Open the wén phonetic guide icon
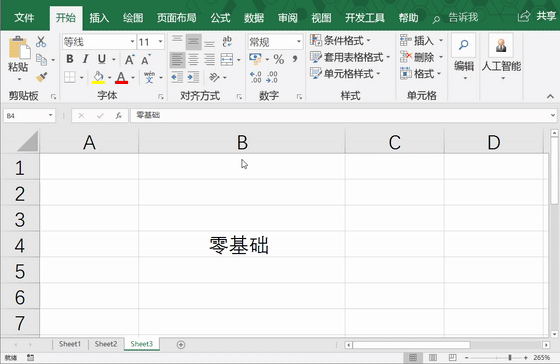The width and height of the screenshot is (560, 364). coord(149,77)
